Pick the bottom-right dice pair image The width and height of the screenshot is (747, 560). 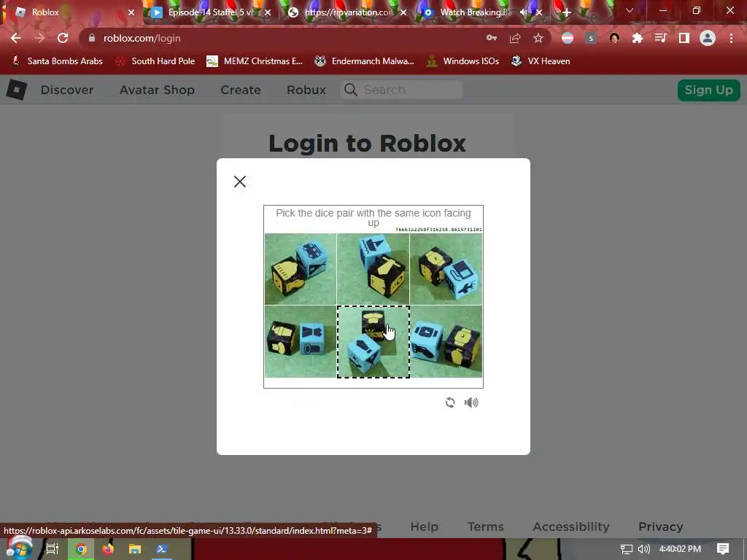446,341
